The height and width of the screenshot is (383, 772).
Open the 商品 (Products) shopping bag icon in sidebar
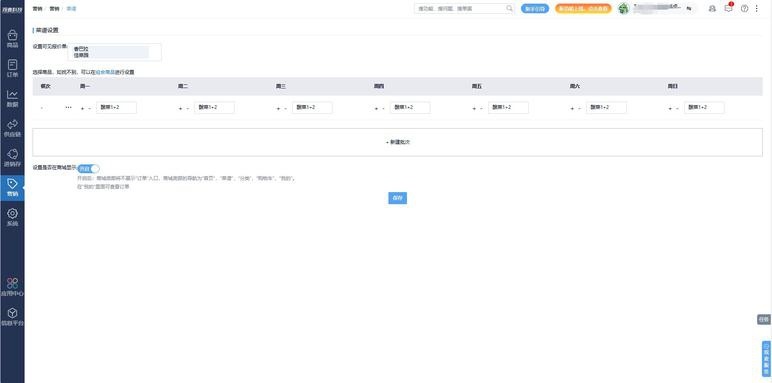pos(12,35)
